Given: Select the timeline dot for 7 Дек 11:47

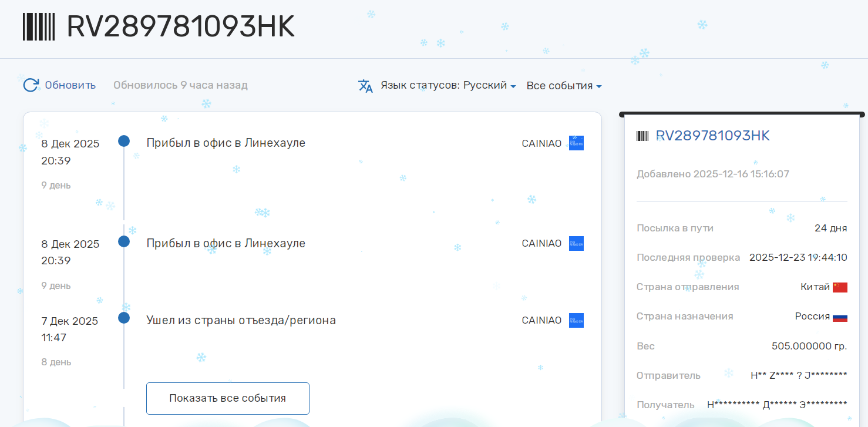Looking at the screenshot, I should 124,318.
